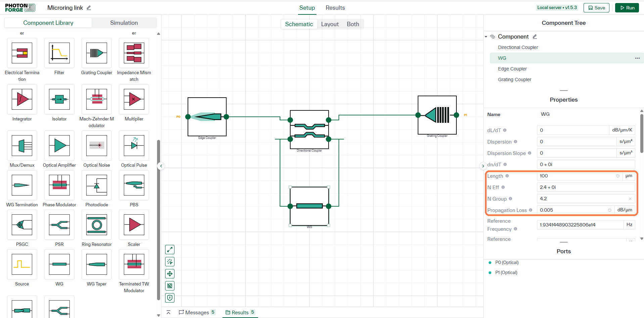Click the Source component icon
The image size is (644, 318).
pos(22,264)
